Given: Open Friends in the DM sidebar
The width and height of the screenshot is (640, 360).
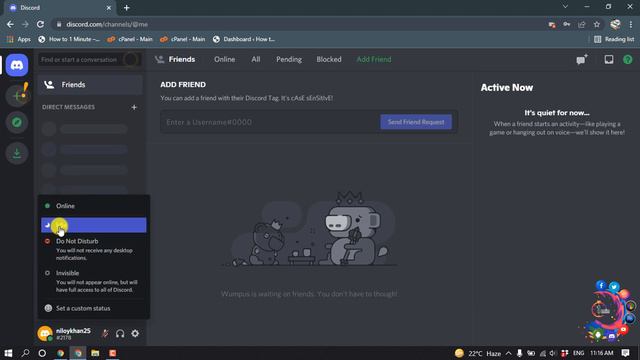Looking at the screenshot, I should click(90, 85).
